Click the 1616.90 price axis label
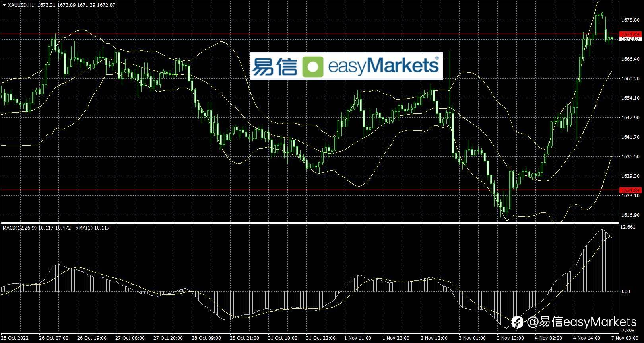The height and width of the screenshot is (343, 644). 630,215
